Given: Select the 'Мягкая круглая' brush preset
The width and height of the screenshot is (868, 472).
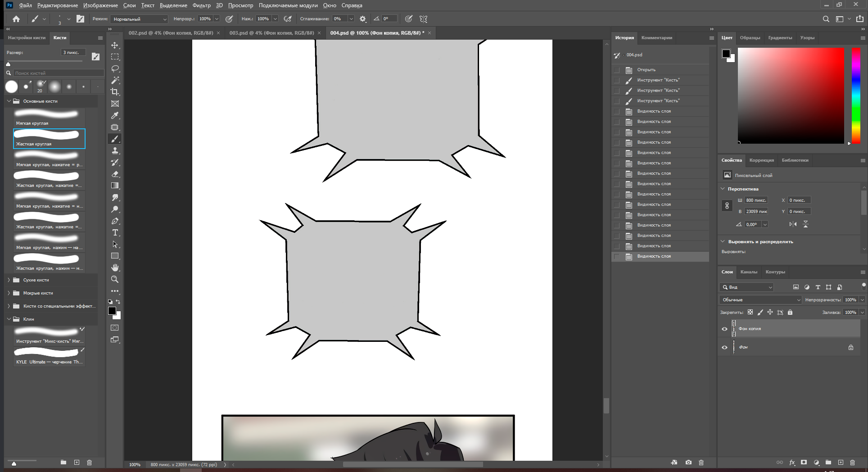Looking at the screenshot, I should 49,118.
